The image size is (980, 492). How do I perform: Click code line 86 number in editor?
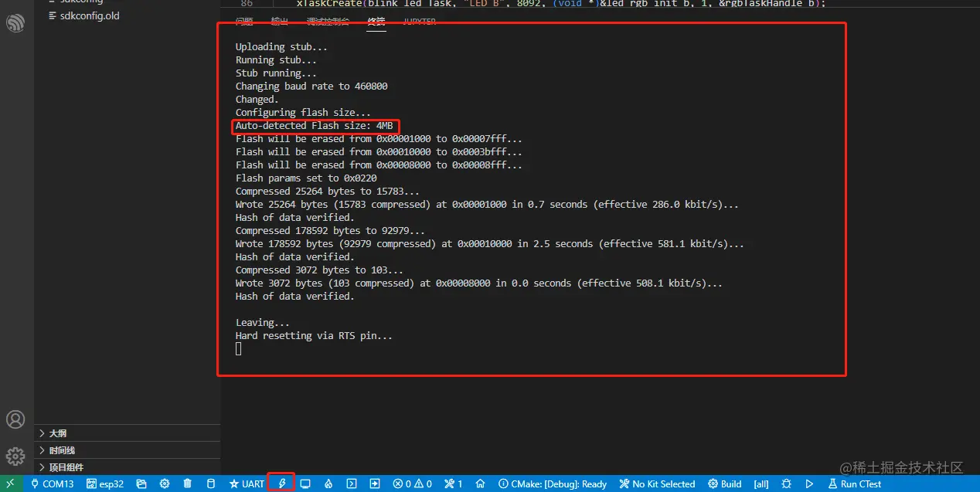[x=246, y=3]
